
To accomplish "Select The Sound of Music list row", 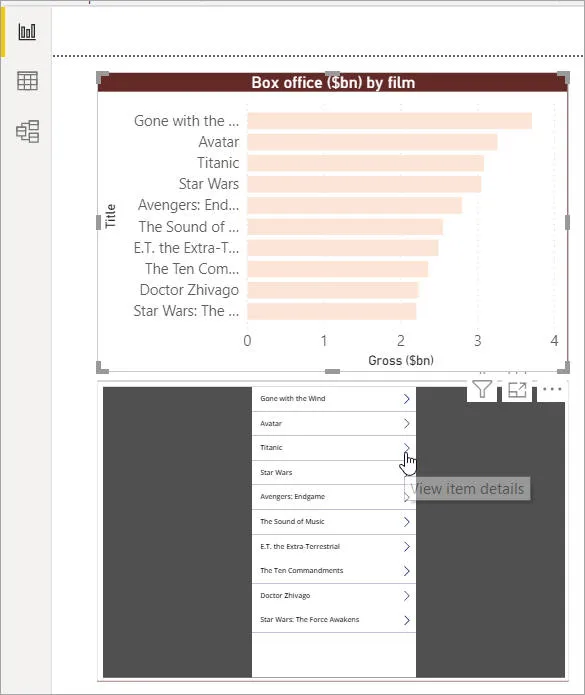I will point(334,522).
